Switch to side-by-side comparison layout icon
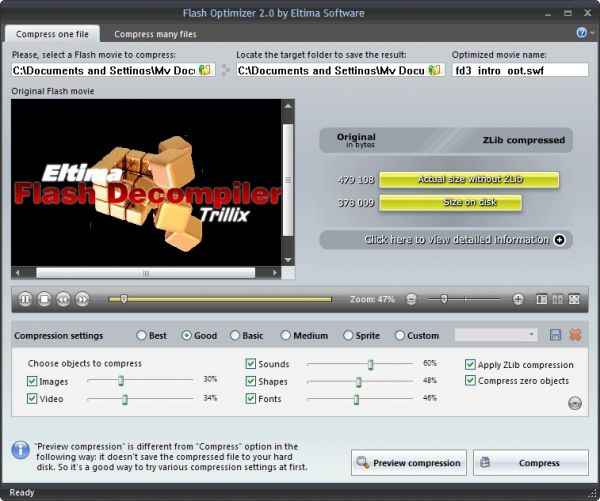 [x=558, y=299]
